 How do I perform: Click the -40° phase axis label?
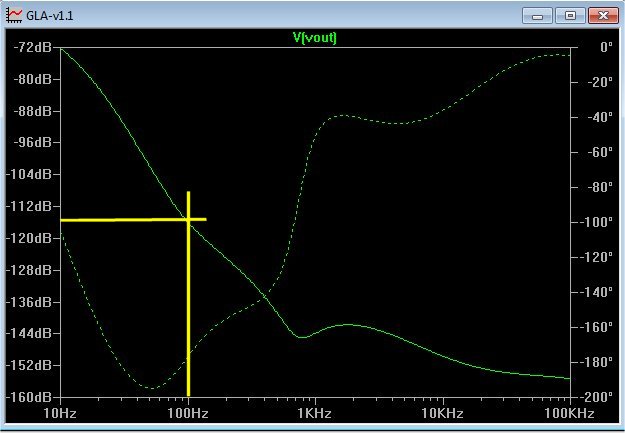tap(600, 117)
